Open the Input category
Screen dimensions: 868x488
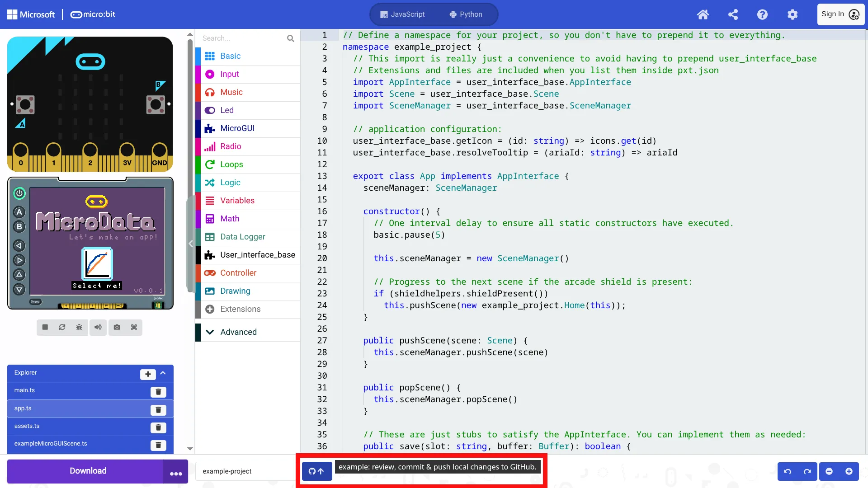click(x=248, y=74)
